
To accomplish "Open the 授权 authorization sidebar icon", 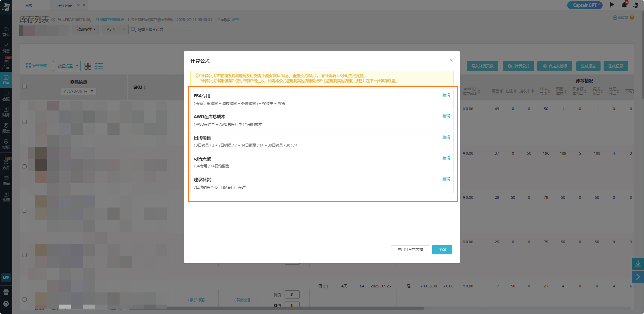I will click(x=6, y=144).
